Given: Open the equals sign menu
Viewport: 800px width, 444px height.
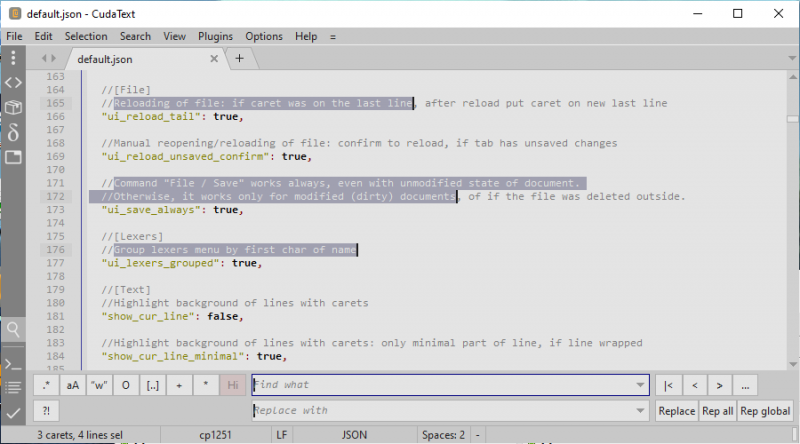Looking at the screenshot, I should click(x=333, y=37).
